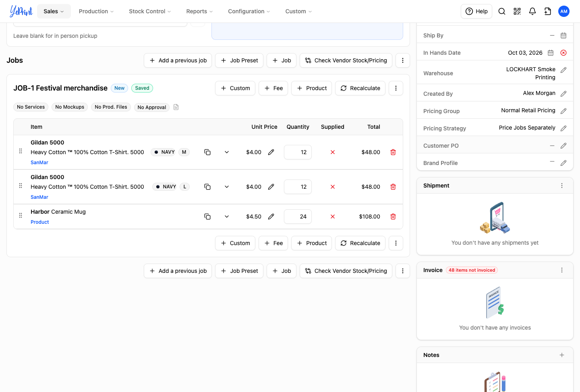Expand the Harbor Ceramic Mug row
Image resolution: width=580 pixels, height=392 pixels.
[227, 217]
